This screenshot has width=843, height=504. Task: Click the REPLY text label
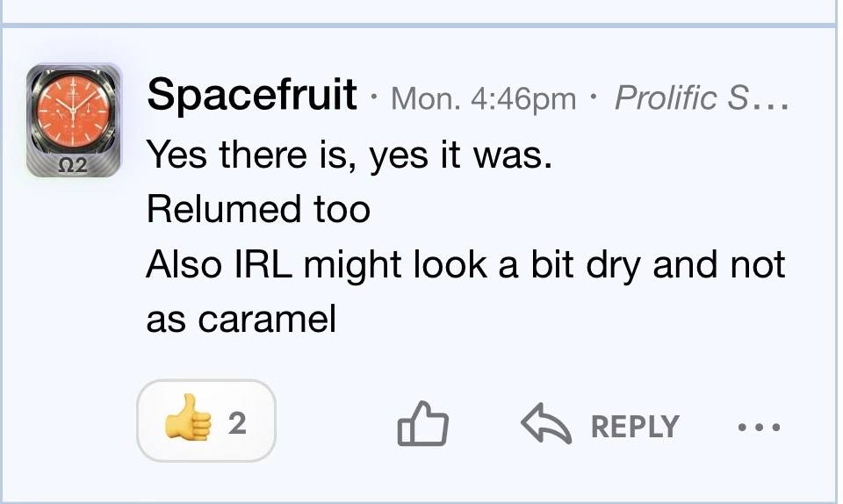636,427
